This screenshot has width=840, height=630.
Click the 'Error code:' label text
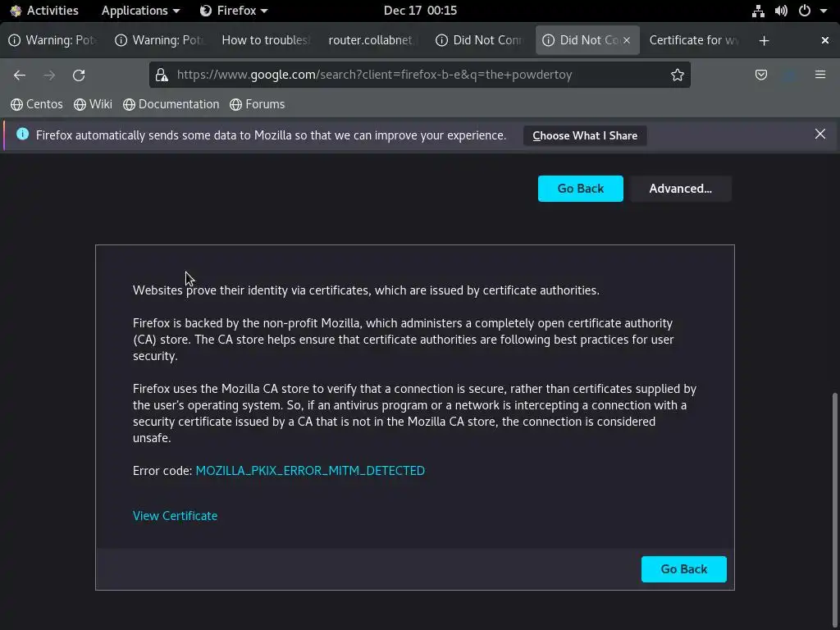pos(162,470)
